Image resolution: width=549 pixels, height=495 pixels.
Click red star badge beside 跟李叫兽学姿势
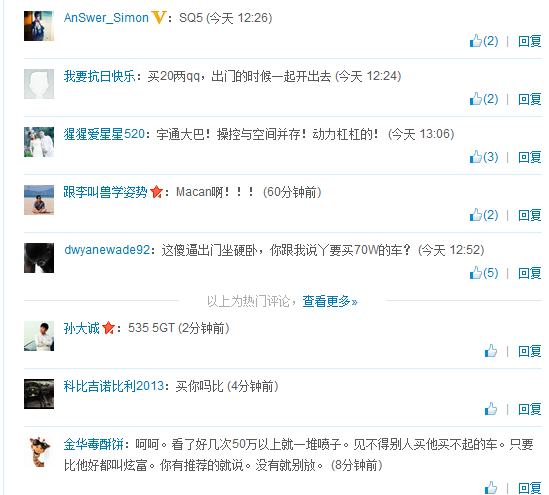(157, 192)
